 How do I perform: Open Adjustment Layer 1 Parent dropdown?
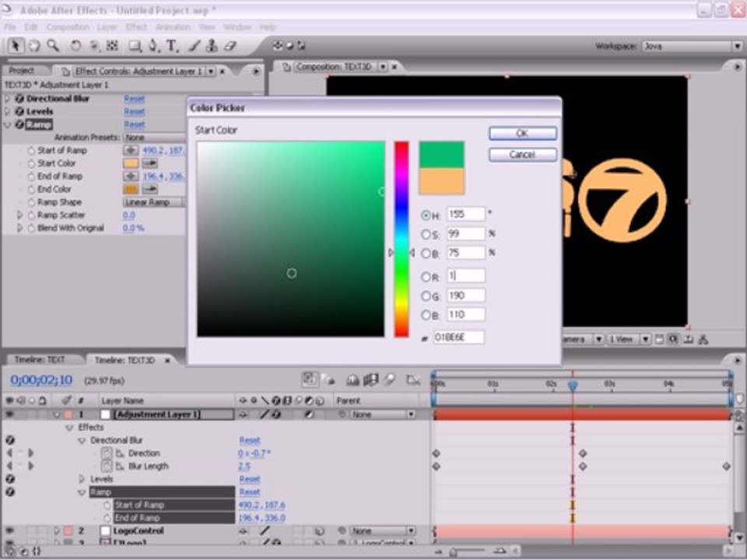[x=383, y=415]
